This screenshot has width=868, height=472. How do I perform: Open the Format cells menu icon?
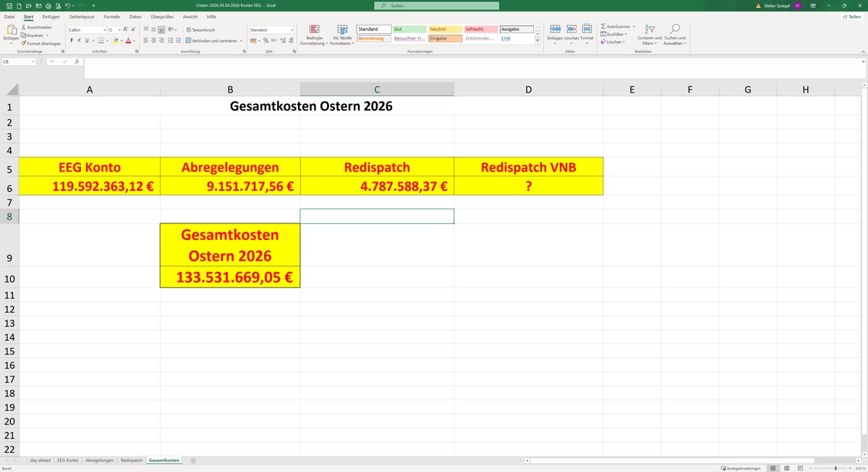[587, 30]
